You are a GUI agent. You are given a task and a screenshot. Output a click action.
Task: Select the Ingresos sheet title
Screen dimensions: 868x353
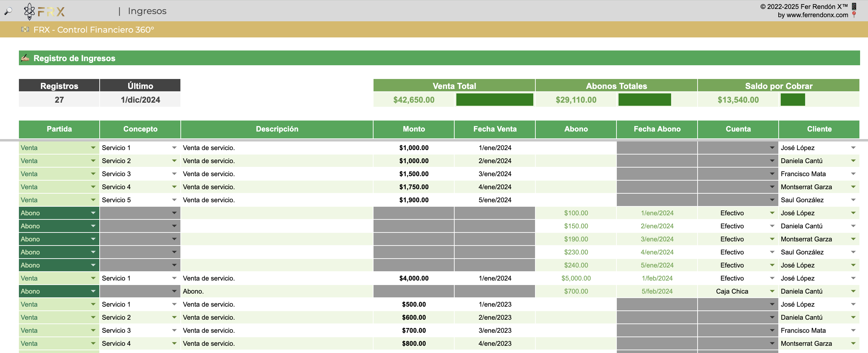tap(147, 11)
